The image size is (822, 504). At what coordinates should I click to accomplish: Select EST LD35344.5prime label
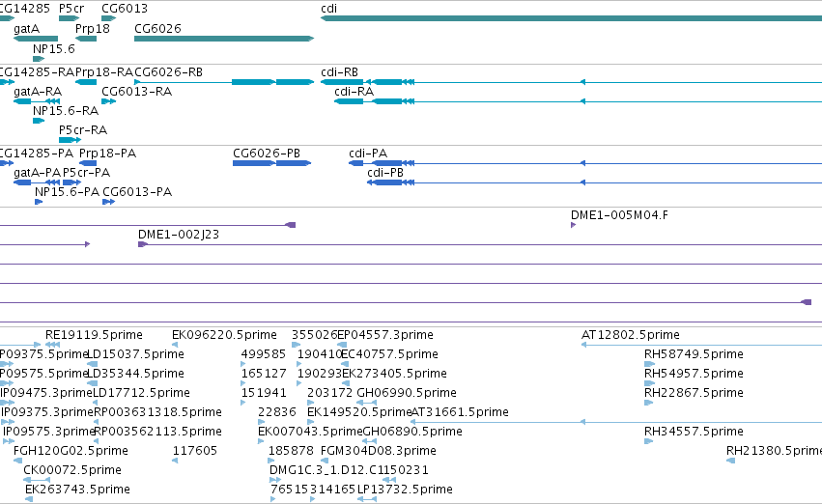tap(135, 374)
